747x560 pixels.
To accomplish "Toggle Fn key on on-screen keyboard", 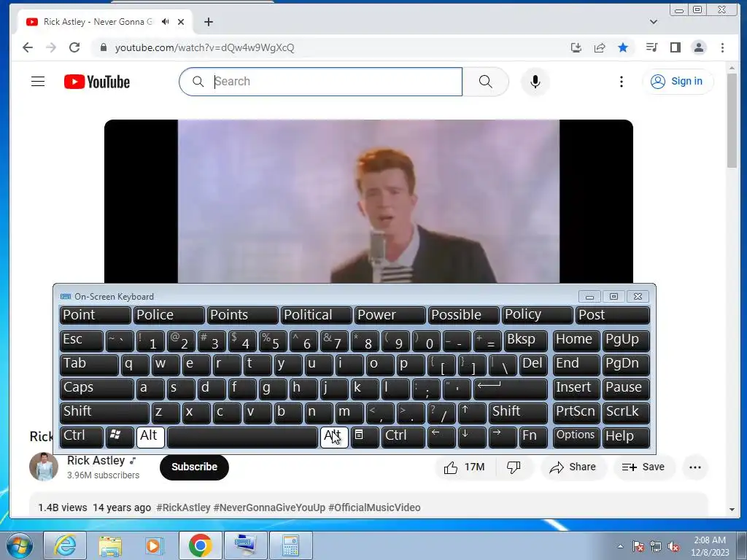I will click(x=533, y=437).
